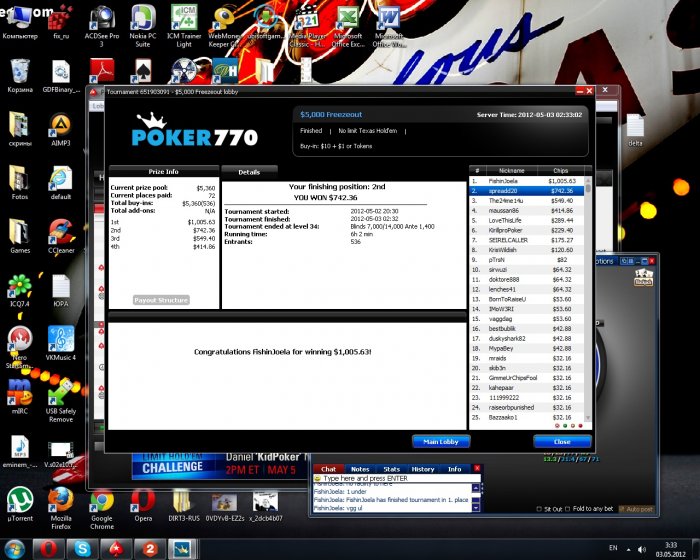Click the Skype icon in taskbar
Viewport: 700px width, 560px height.
pyautogui.click(x=82, y=549)
